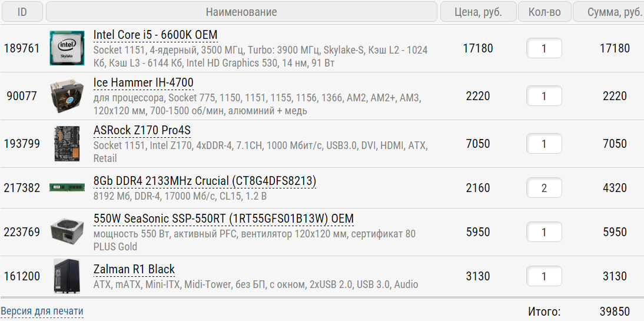The image size is (644, 321).
Task: Click the Цена, руб. column header
Action: pyautogui.click(x=478, y=12)
